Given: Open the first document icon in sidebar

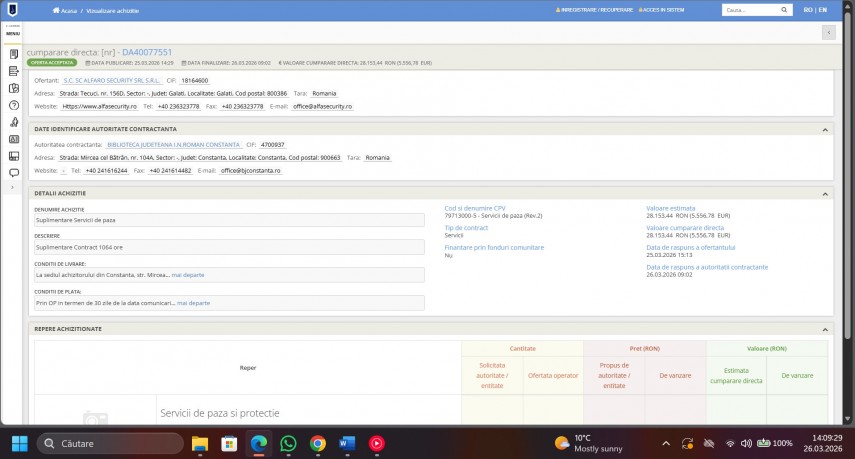Looking at the screenshot, I should click(13, 53).
